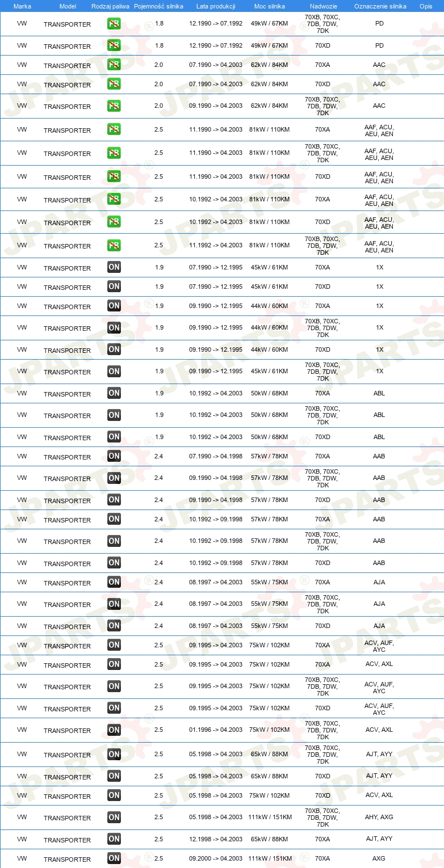Click ACV, AUF, AYC in the 70XA row
The height and width of the screenshot is (868, 444).
379,646
